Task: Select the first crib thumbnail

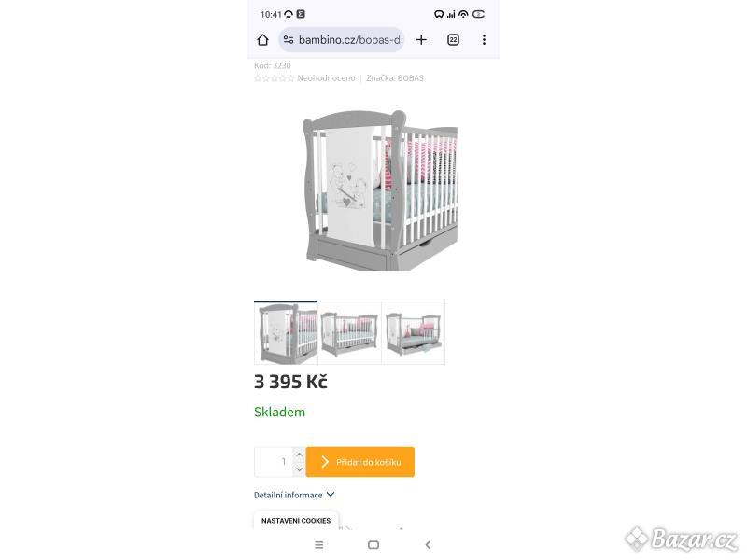Action: tap(286, 333)
